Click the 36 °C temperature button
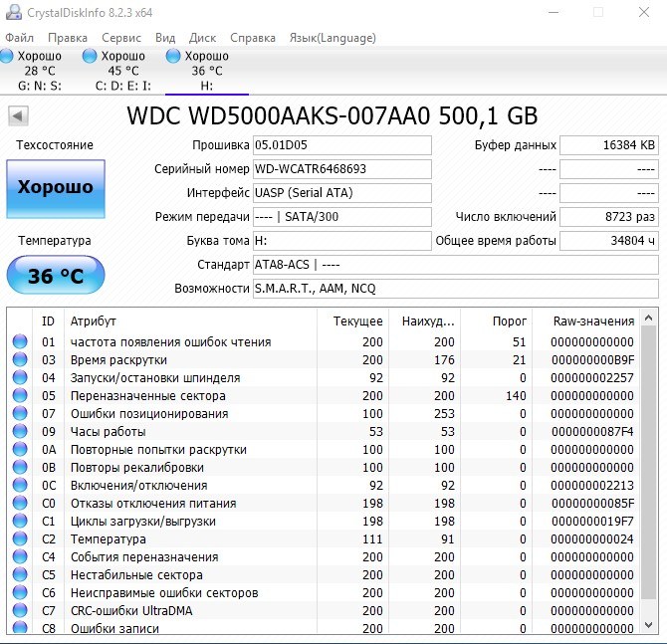 click(55, 276)
